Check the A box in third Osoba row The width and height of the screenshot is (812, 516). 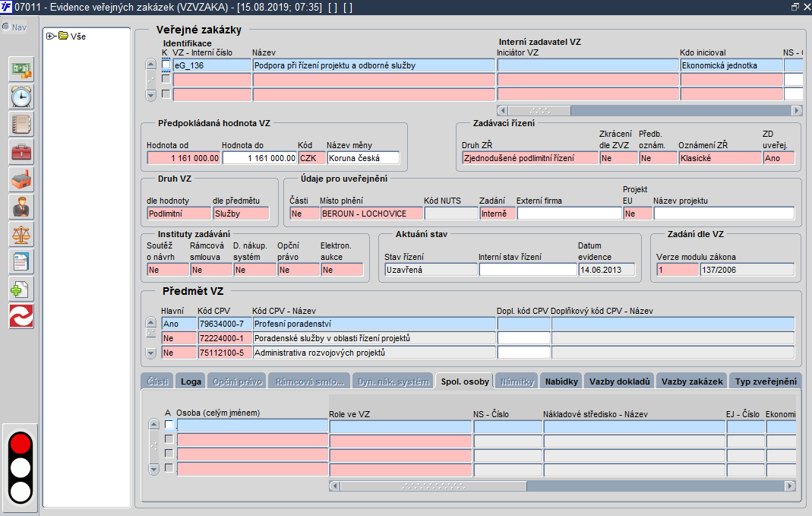click(x=169, y=454)
